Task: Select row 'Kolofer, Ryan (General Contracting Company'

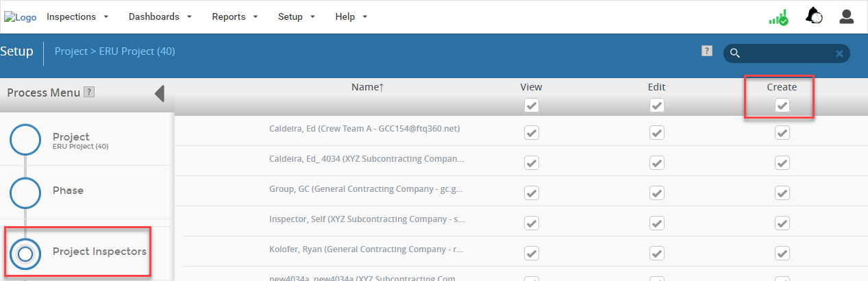Action: tap(521, 251)
